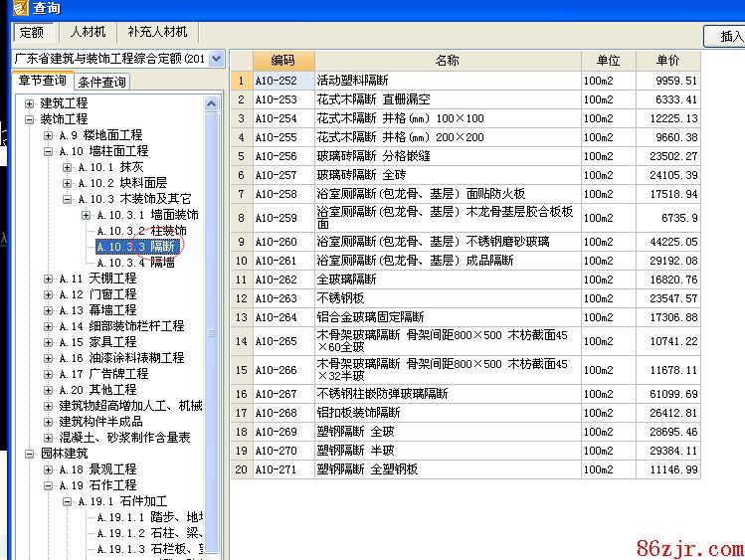Expand the A.9 楼地面工程 node
This screenshot has height=560, width=745.
coord(49,135)
